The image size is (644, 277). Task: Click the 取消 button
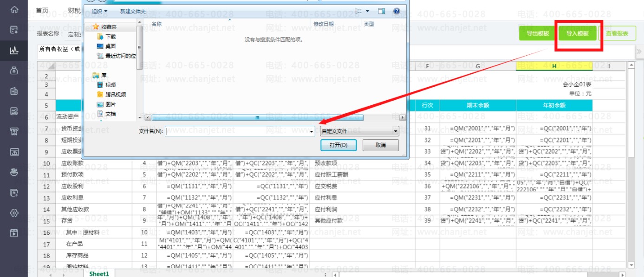click(381, 145)
